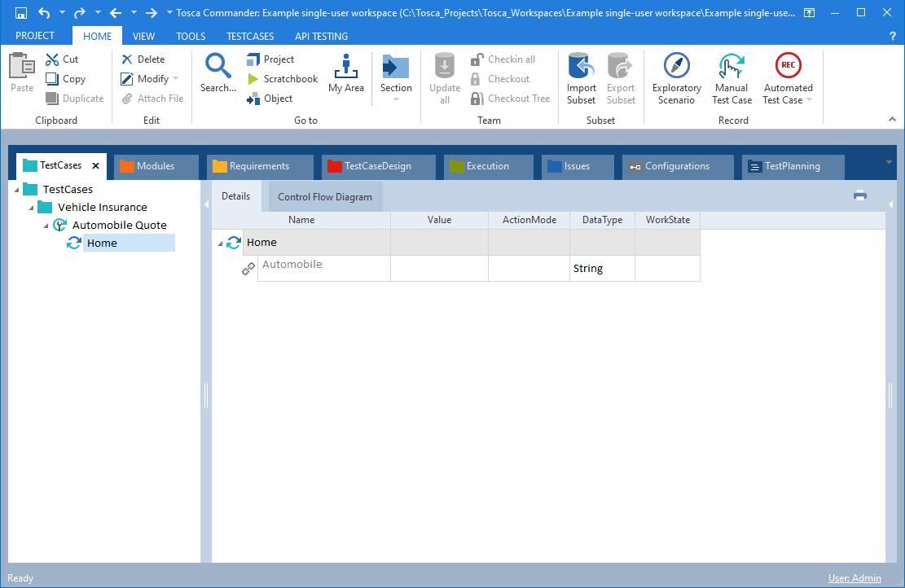Image resolution: width=905 pixels, height=588 pixels.
Task: Start an Exploratory Scenario recording
Action: tap(676, 66)
